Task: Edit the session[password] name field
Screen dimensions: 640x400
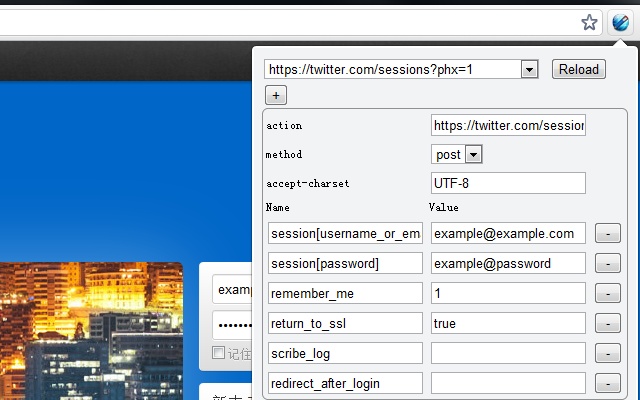Action: click(x=345, y=263)
